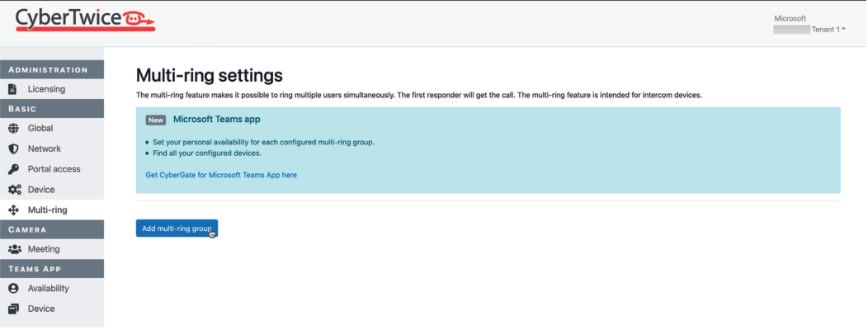
Task: Open the Licensing page
Action: [52, 89]
